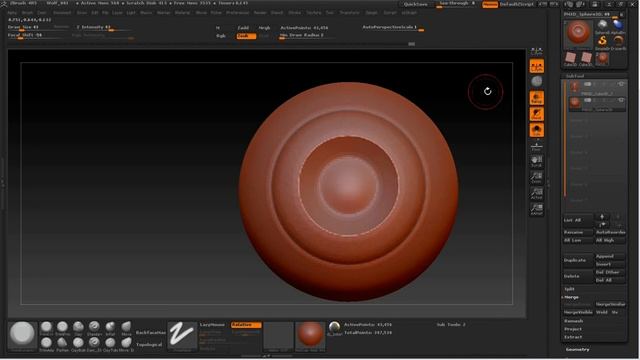The height and width of the screenshot is (360, 640).
Task: Open the Material menu
Action: (x=182, y=13)
